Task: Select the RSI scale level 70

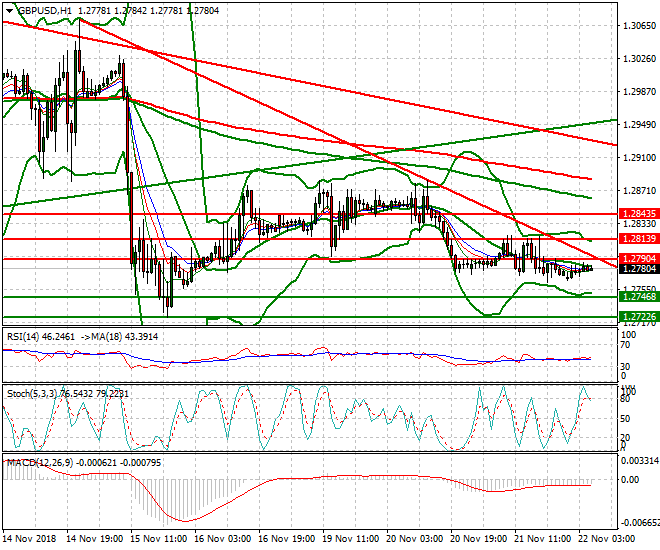Action: [x=625, y=345]
